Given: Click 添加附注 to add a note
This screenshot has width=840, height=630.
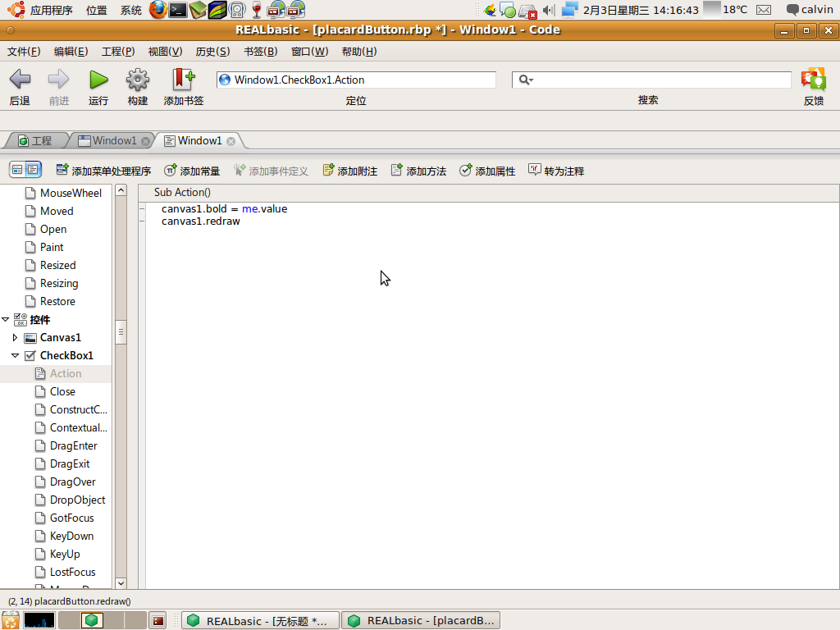Looking at the screenshot, I should point(349,171).
